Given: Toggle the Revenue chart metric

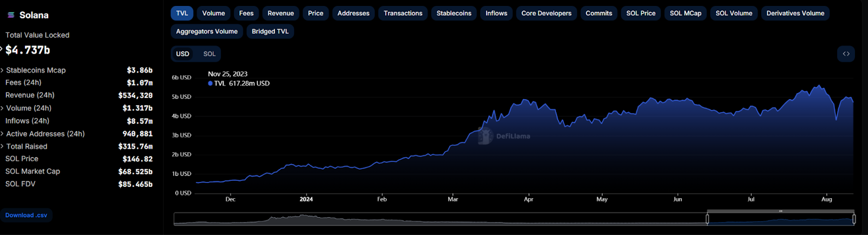Looking at the screenshot, I should (x=280, y=13).
